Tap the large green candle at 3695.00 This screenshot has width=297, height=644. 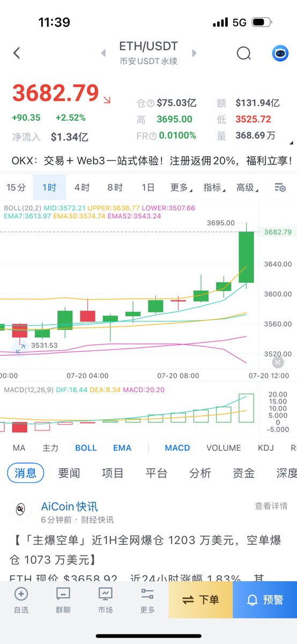pos(247,257)
